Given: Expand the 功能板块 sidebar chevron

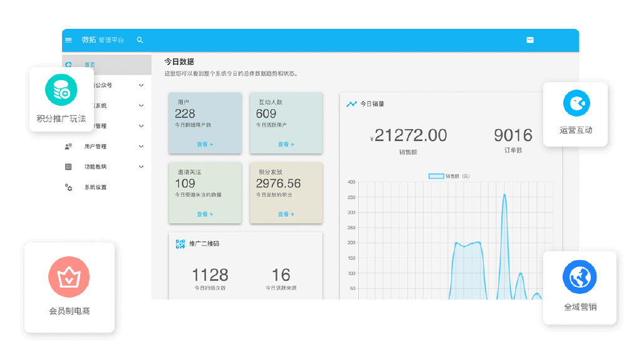Looking at the screenshot, I should point(141,167).
